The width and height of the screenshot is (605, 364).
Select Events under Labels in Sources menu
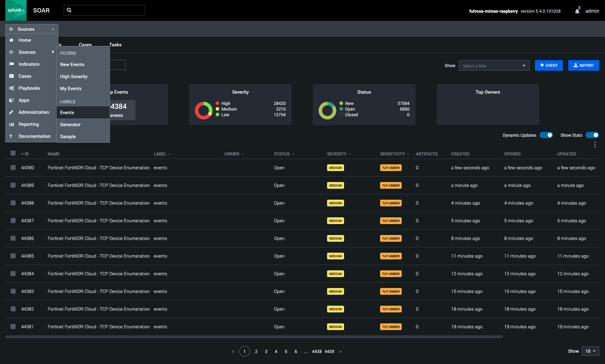pyautogui.click(x=67, y=112)
